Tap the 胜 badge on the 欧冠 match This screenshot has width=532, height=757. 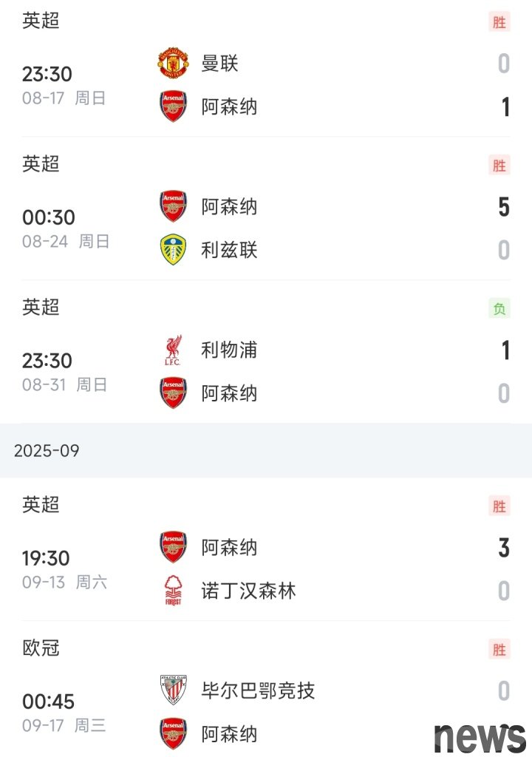pos(499,649)
